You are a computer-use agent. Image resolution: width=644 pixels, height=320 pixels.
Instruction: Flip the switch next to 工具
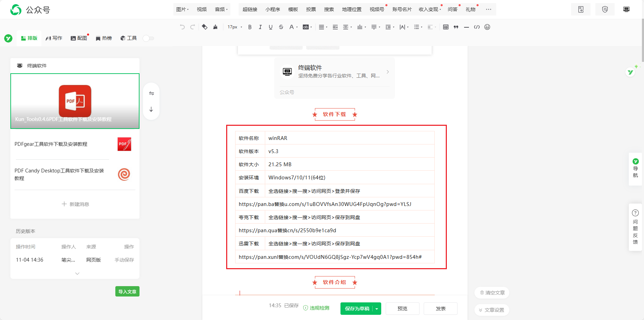pos(148,38)
